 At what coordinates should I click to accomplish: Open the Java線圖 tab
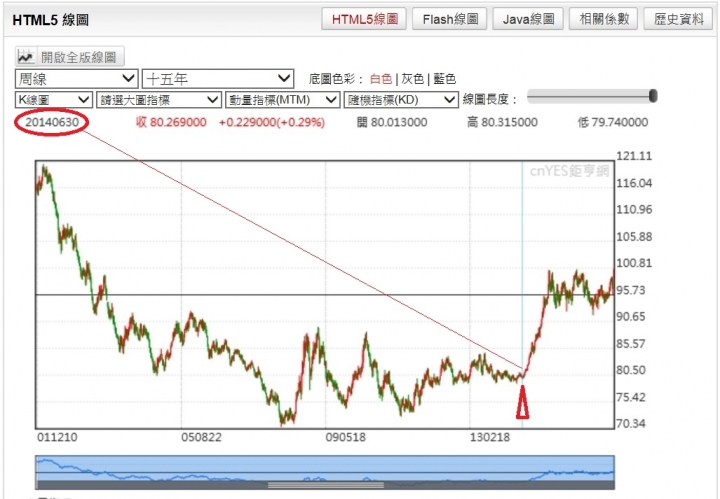coord(528,19)
